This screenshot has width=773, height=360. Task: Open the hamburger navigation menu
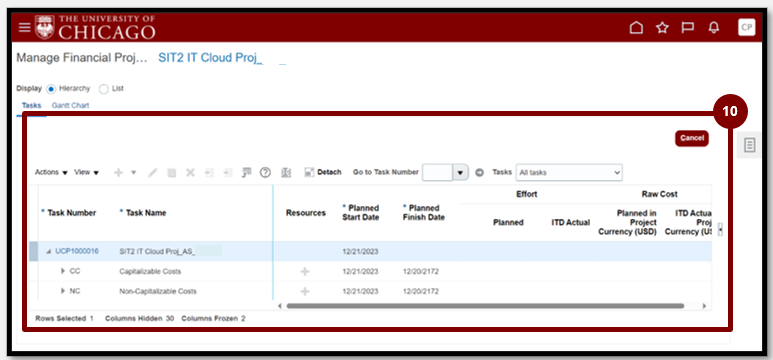pyautogui.click(x=24, y=28)
